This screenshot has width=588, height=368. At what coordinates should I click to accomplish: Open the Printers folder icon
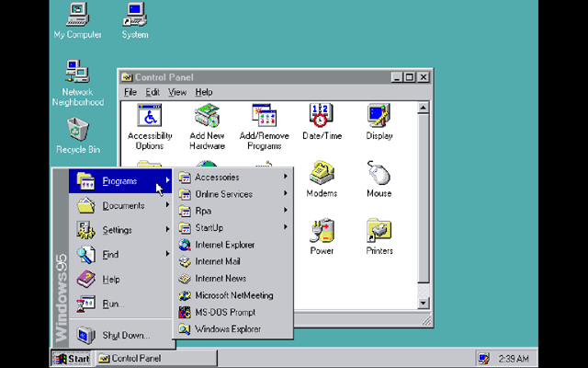tap(379, 237)
